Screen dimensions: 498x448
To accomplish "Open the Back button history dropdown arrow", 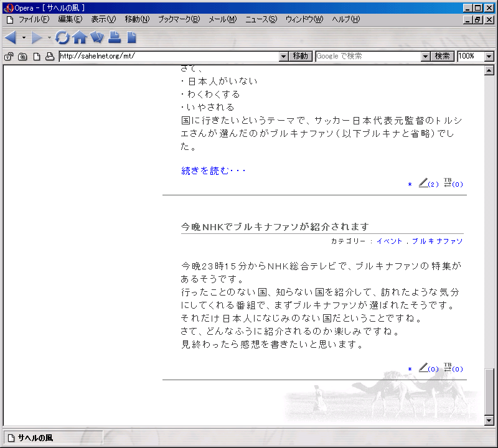I will (24, 37).
